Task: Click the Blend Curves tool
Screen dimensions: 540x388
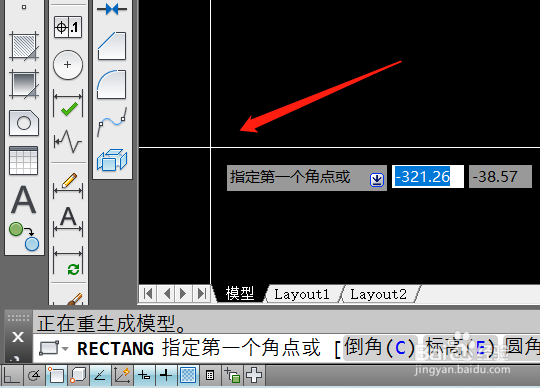Action: pos(112,122)
